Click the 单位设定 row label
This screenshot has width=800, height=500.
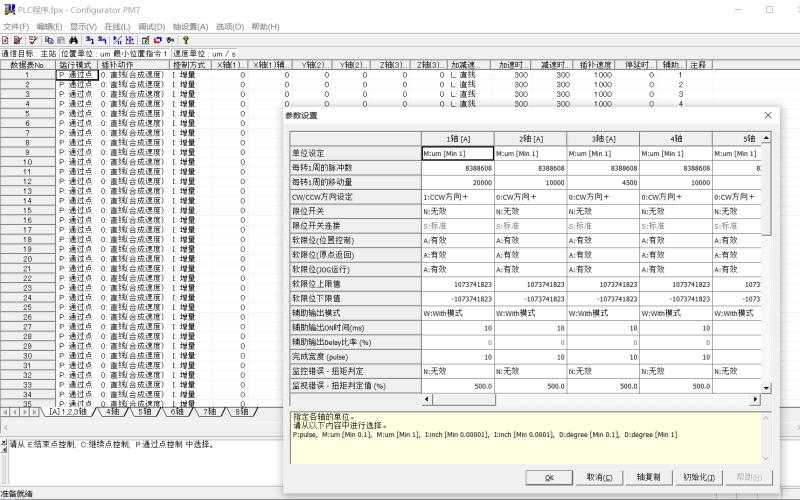[x=356, y=153]
